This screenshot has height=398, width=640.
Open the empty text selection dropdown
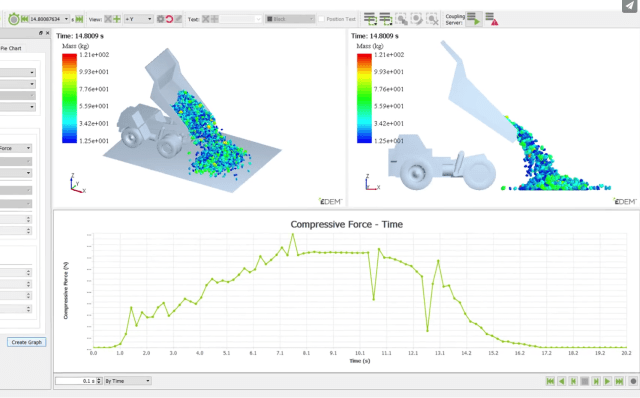240,19
